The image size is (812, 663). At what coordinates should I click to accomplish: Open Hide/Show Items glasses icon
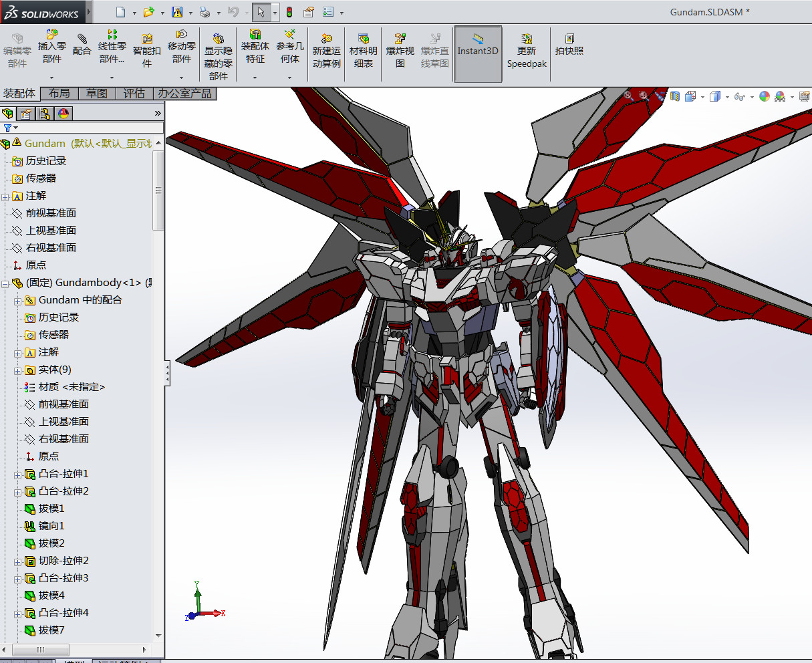point(739,96)
